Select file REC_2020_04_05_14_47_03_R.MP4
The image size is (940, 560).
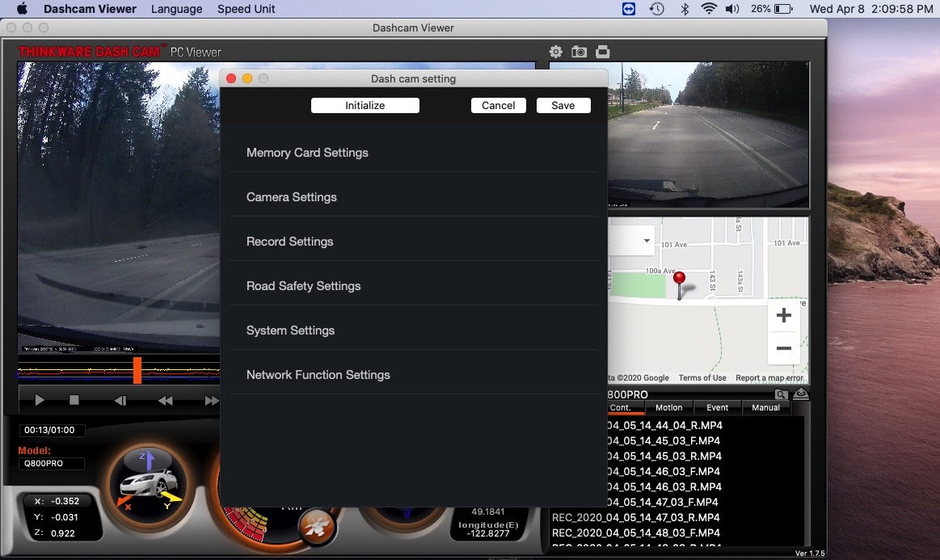click(636, 517)
